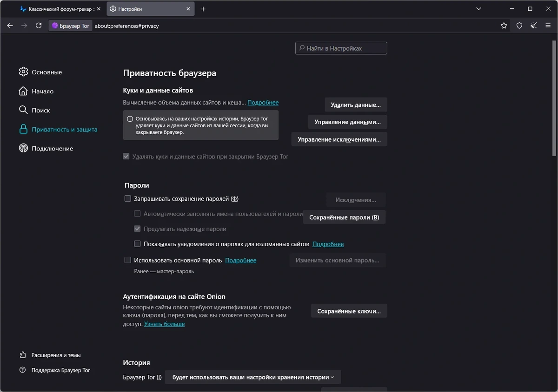Click Аутентификация на сайте Onion heading
This screenshot has height=392, width=558.
[x=174, y=296]
